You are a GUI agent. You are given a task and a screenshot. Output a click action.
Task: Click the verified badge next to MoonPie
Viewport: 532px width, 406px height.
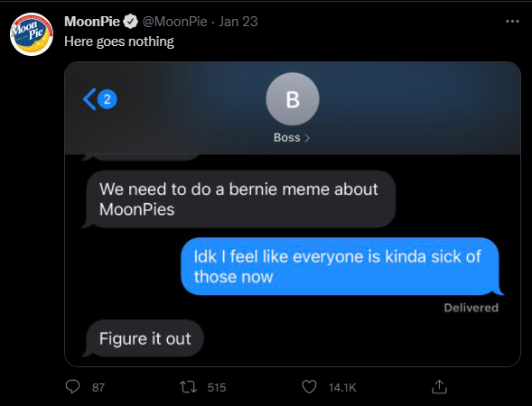point(130,22)
